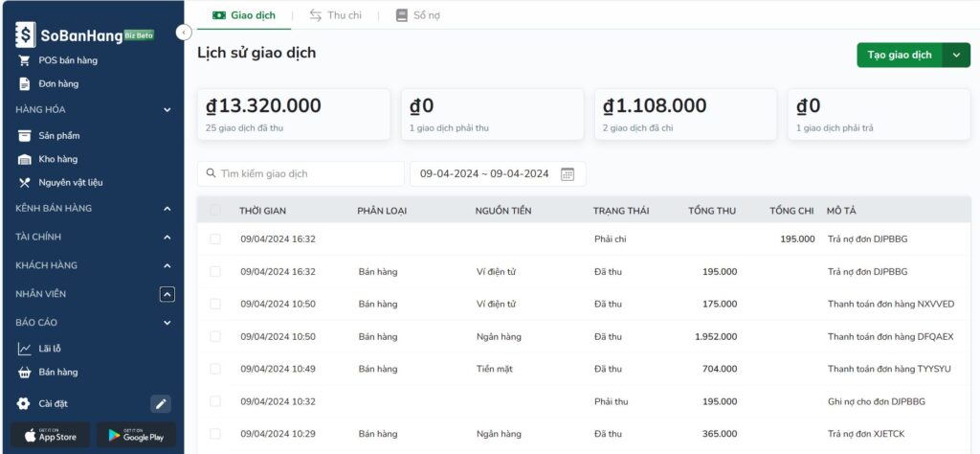Viewport: 980px width, 454px height.
Task: Open the 2 giao dịch đã chi card
Action: click(x=685, y=114)
